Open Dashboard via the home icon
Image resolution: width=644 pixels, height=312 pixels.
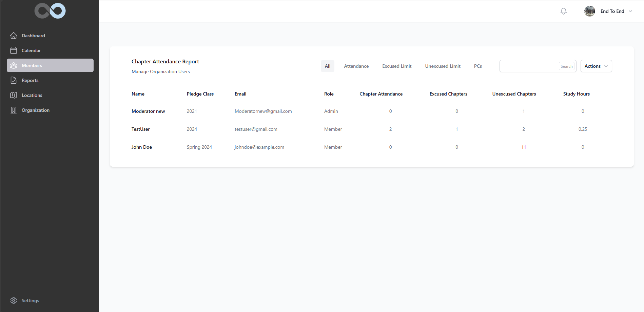(x=14, y=36)
